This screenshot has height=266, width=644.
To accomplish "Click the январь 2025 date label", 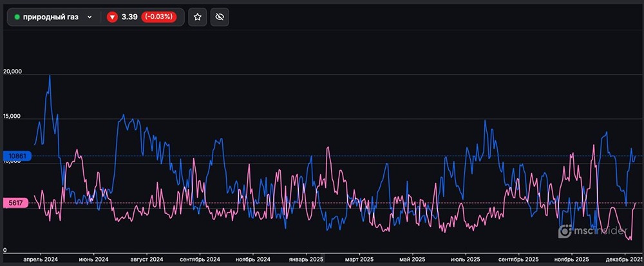I will [306, 259].
